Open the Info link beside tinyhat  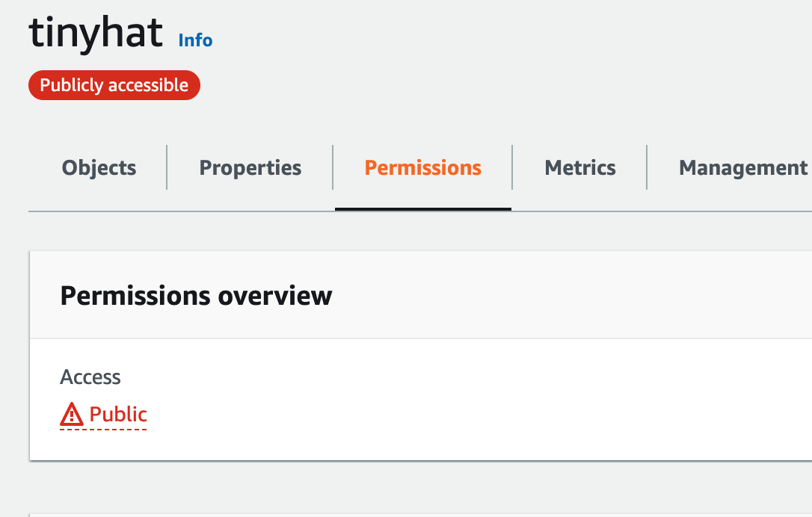pos(195,40)
